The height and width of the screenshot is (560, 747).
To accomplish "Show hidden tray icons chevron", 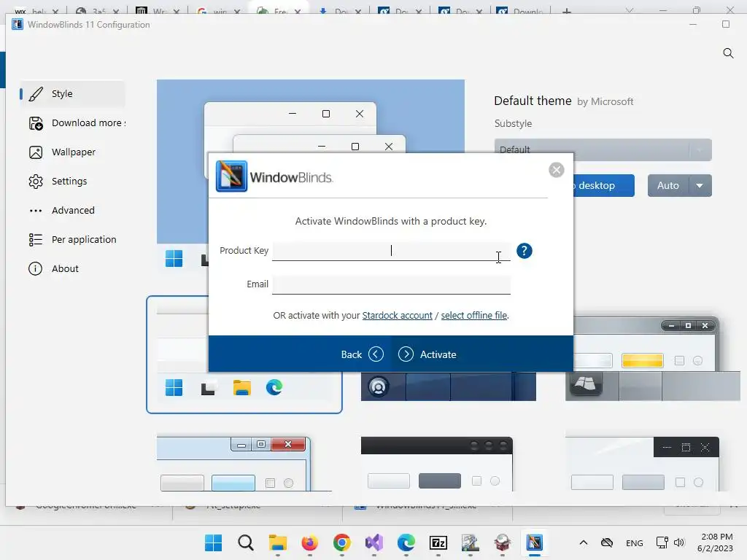I will [x=583, y=542].
